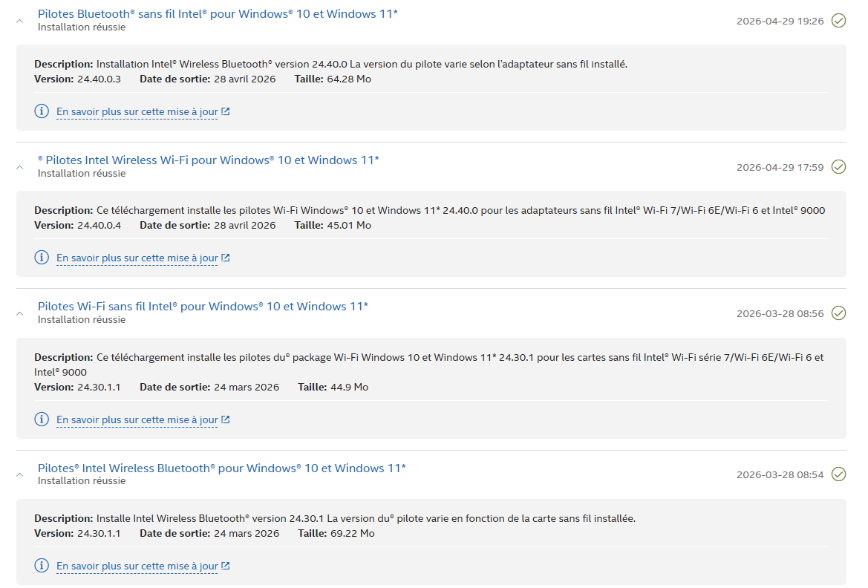Image resolution: width=868 pixels, height=588 pixels.
Task: Open the Pilotes Wi-Fi sans fil Intel title link
Action: [203, 306]
